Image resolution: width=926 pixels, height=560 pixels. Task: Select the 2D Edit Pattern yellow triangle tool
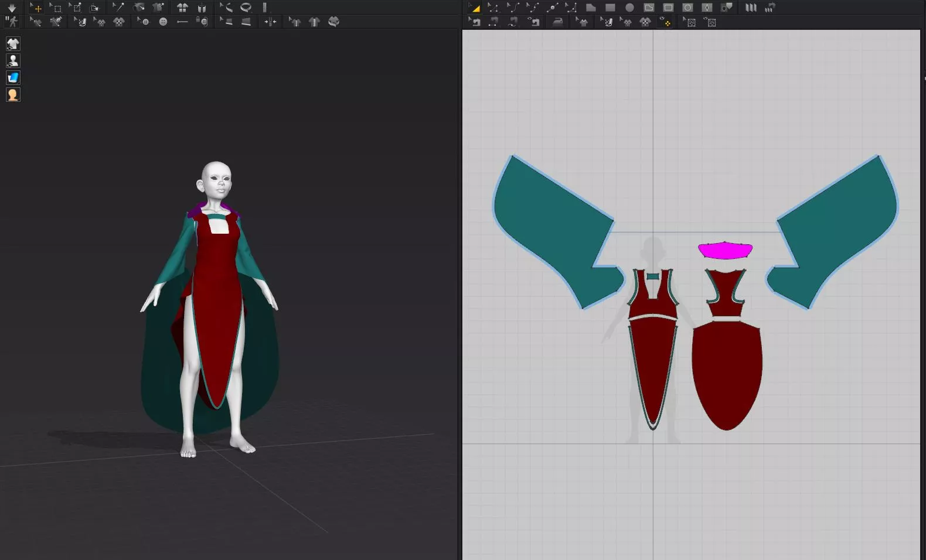475,8
